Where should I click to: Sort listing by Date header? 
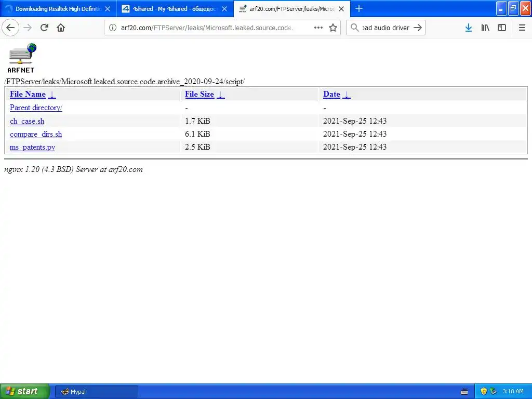click(331, 94)
